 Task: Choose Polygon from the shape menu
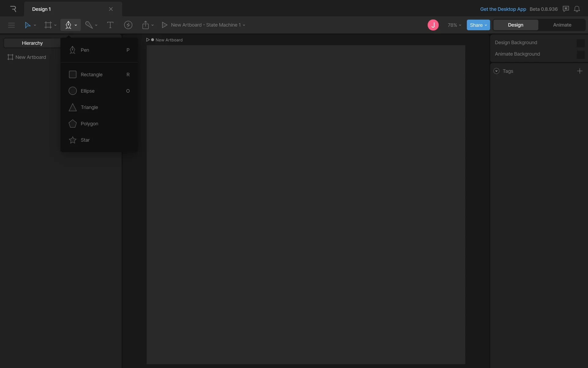coord(89,124)
